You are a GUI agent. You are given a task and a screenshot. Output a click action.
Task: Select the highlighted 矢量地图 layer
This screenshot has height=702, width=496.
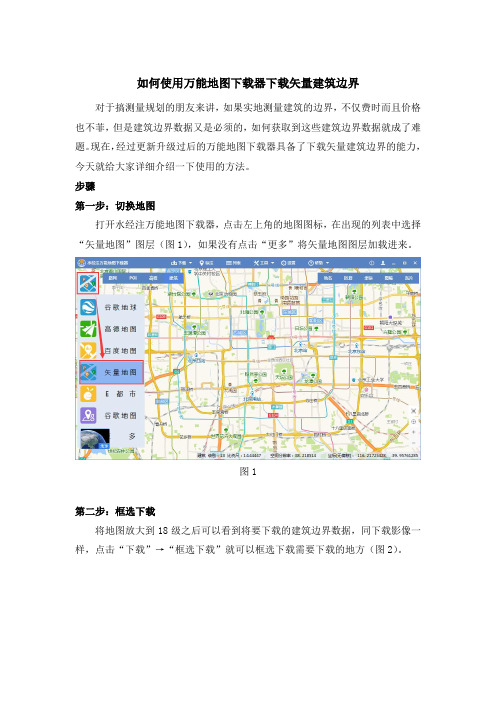111,372
